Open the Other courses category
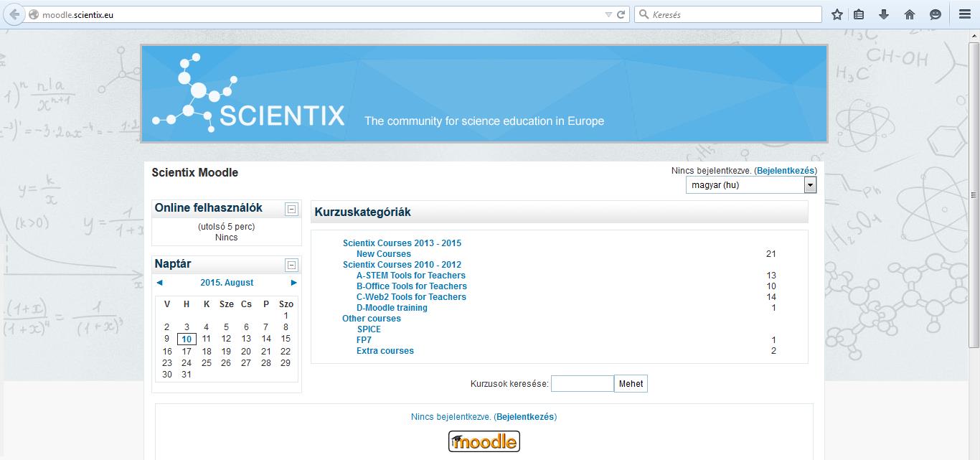Image resolution: width=980 pixels, height=460 pixels. 372,319
